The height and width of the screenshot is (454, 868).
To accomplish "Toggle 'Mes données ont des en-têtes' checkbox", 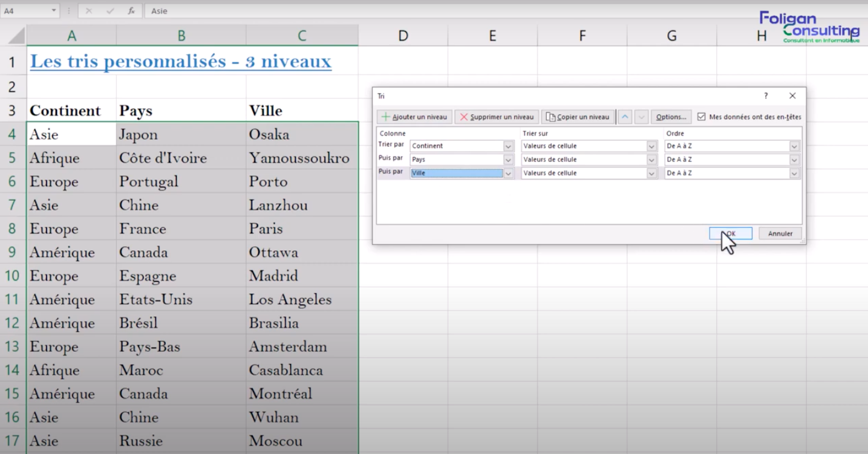I will [x=702, y=117].
